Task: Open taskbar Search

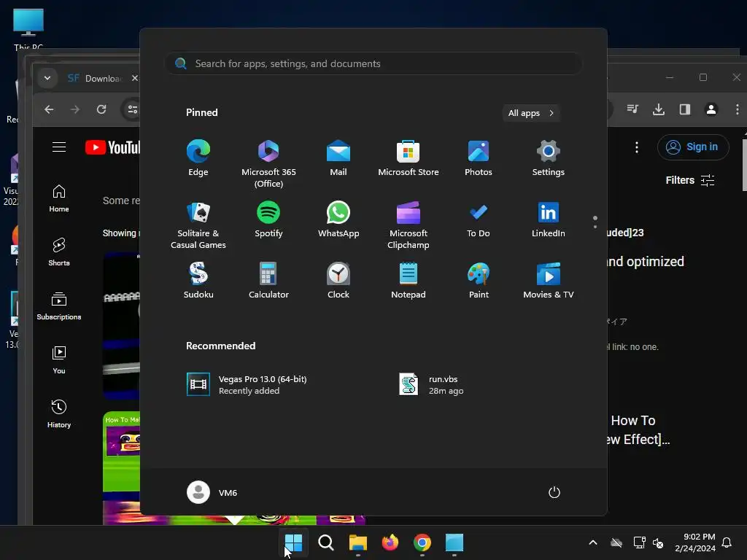Action: click(x=326, y=542)
